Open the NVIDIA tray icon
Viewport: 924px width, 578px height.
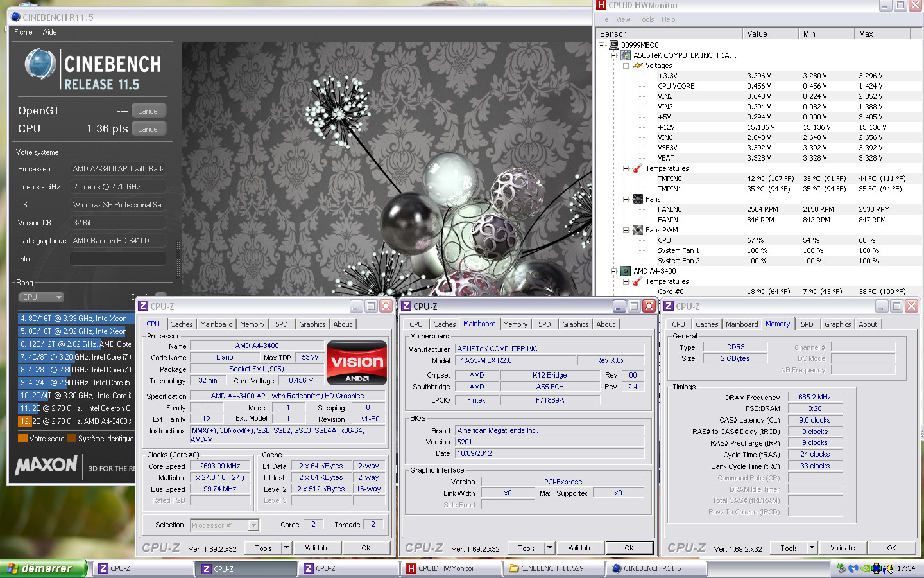click(x=866, y=568)
